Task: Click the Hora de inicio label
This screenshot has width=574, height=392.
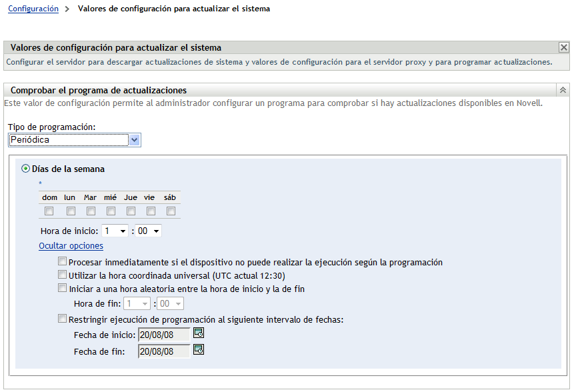Action: 69,231
